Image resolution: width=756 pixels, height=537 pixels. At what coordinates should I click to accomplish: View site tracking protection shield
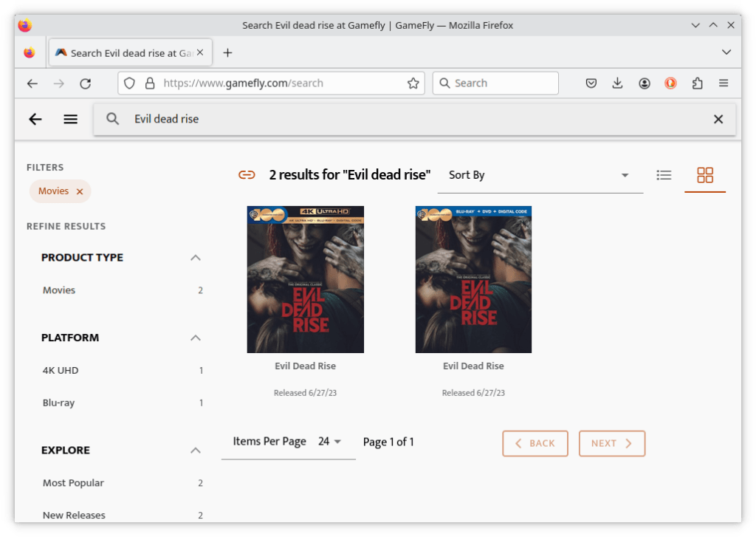129,83
